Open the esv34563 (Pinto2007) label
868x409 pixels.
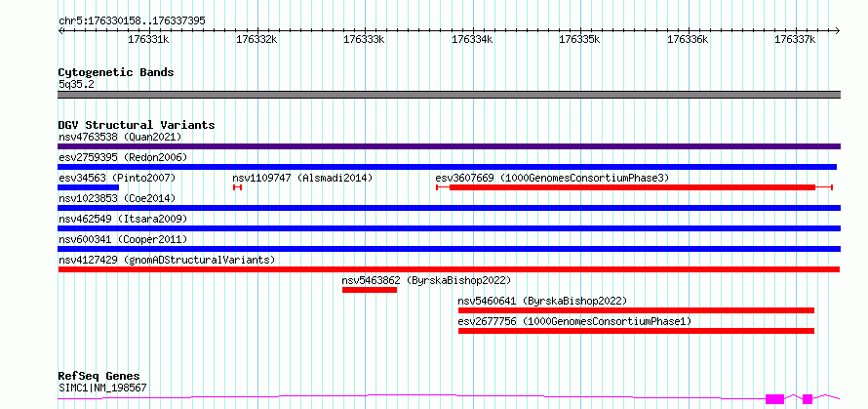point(117,178)
